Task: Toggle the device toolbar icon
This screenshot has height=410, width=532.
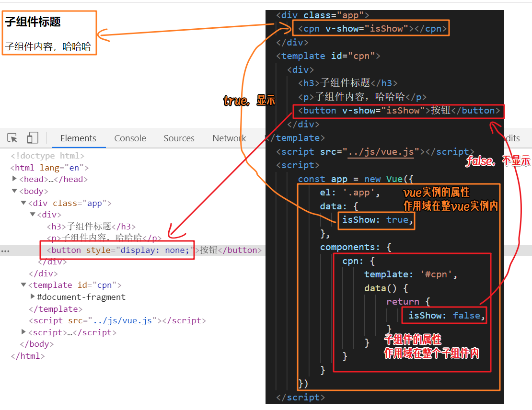Action: point(33,137)
